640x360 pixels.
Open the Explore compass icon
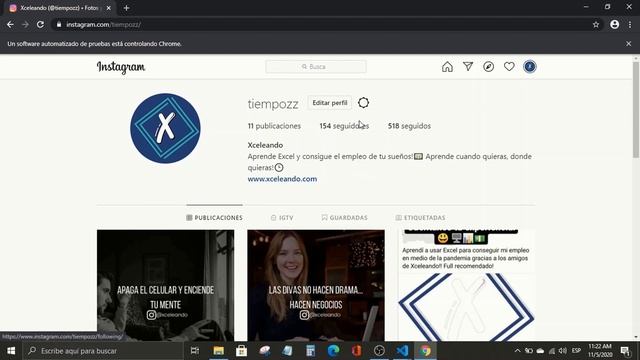[489, 67]
